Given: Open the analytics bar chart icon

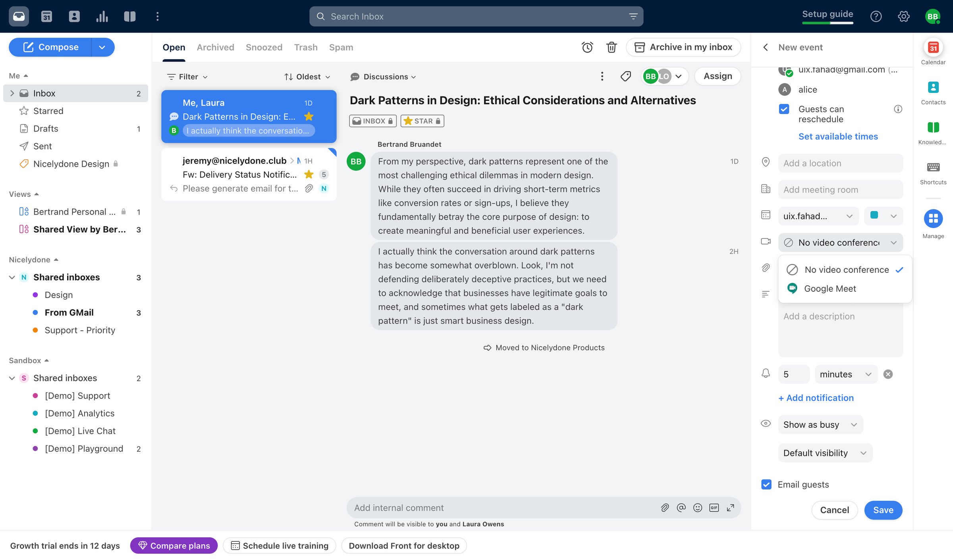Looking at the screenshot, I should point(102,16).
